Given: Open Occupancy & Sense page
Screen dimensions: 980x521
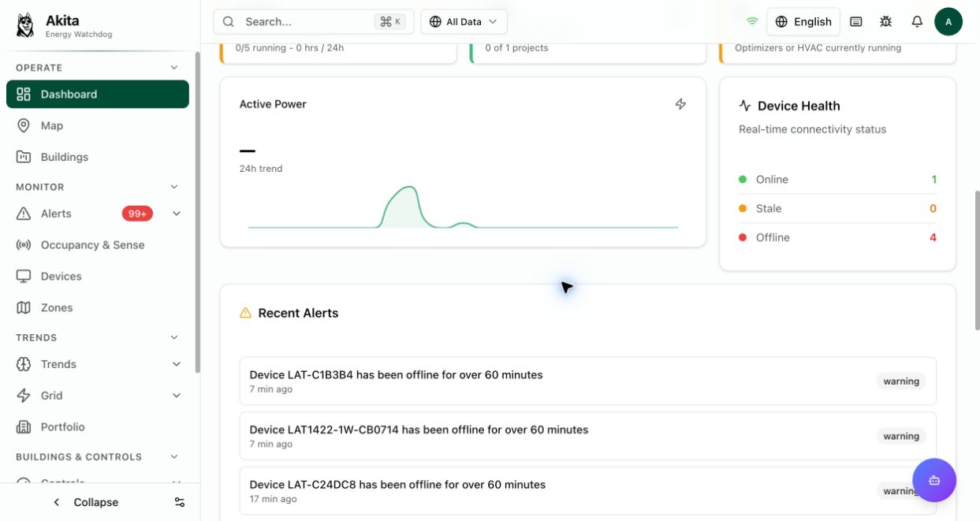Looking at the screenshot, I should [x=98, y=245].
